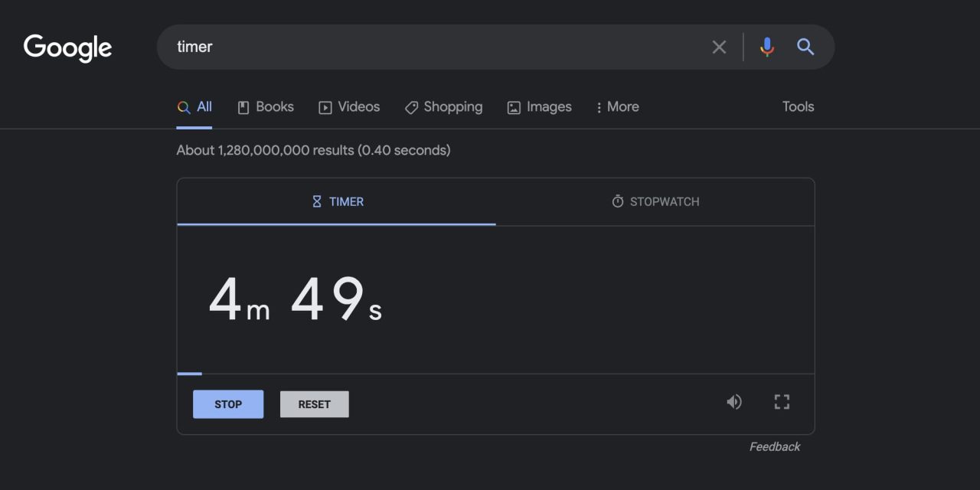Mute the timer sound with the speaker icon
Screen dimensions: 980x490
[x=734, y=402]
